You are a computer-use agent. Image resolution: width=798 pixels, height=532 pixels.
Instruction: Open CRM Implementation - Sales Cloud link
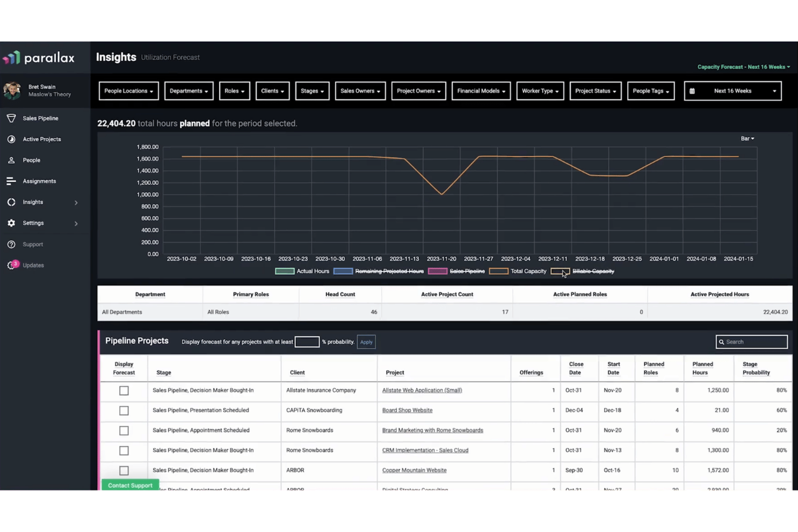[425, 450]
